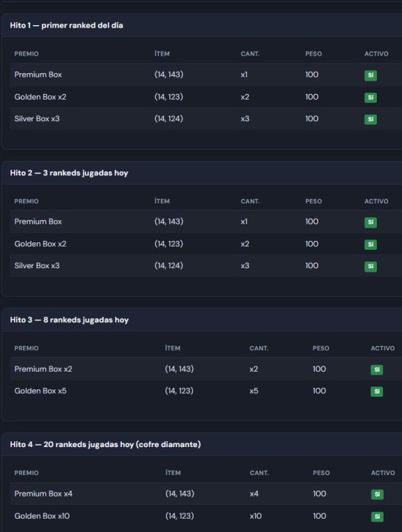Open the Premium Box x4 row in Hito 4
The width and height of the screenshot is (402, 532).
(206, 494)
